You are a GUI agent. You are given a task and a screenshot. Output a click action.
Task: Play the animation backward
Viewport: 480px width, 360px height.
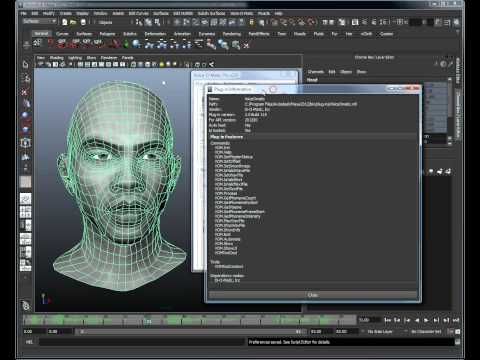(417, 320)
